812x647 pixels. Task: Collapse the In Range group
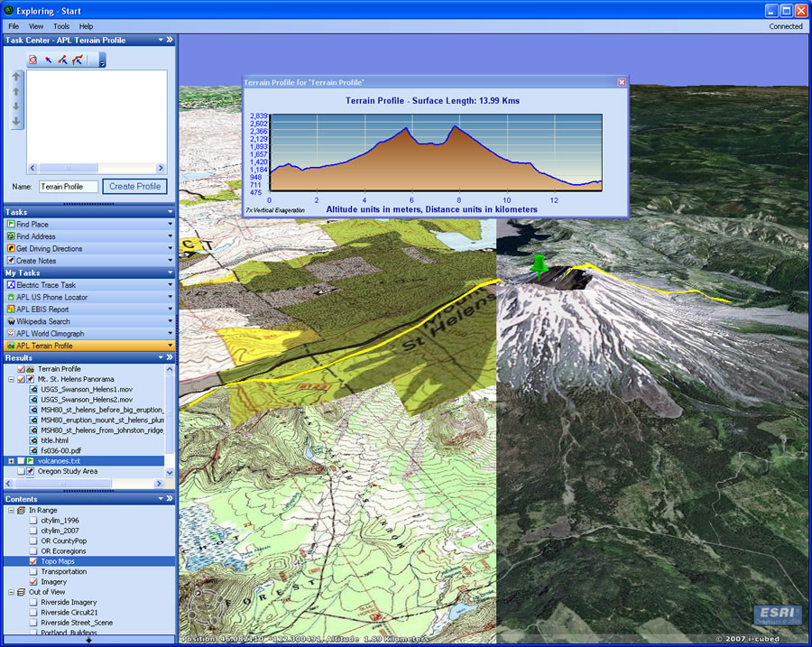[x=11, y=510]
